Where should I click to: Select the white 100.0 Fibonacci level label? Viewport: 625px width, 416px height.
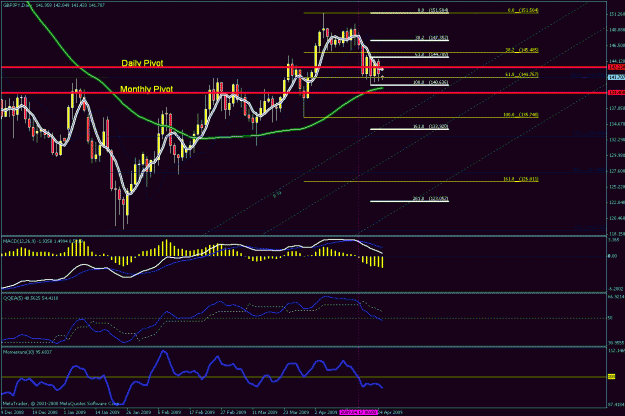pos(431,82)
